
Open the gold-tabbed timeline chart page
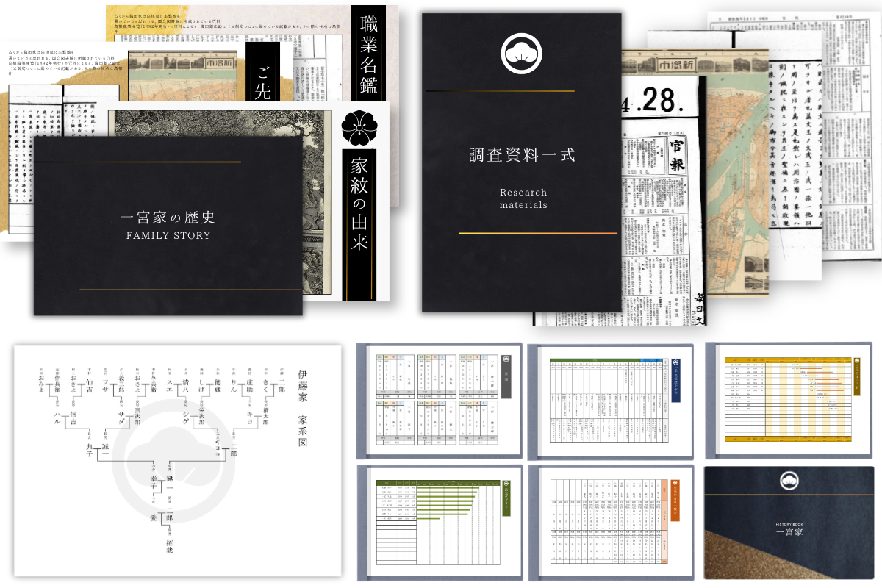(x=789, y=401)
